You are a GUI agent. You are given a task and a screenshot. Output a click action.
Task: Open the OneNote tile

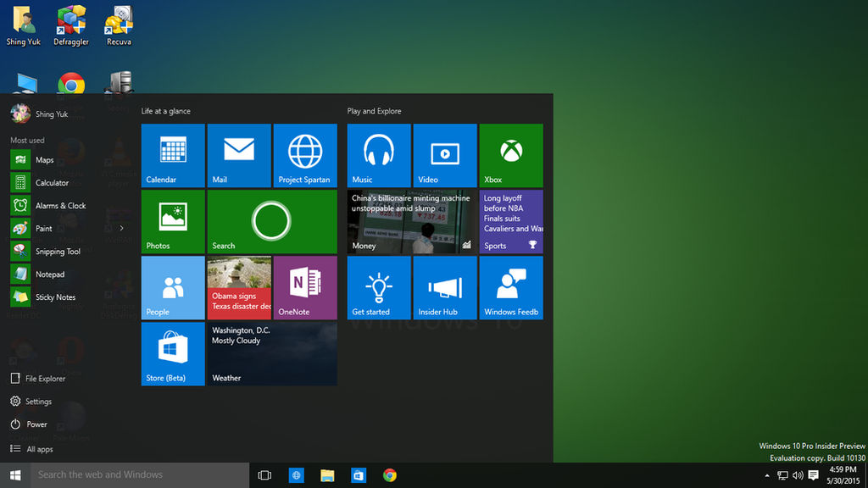click(305, 288)
